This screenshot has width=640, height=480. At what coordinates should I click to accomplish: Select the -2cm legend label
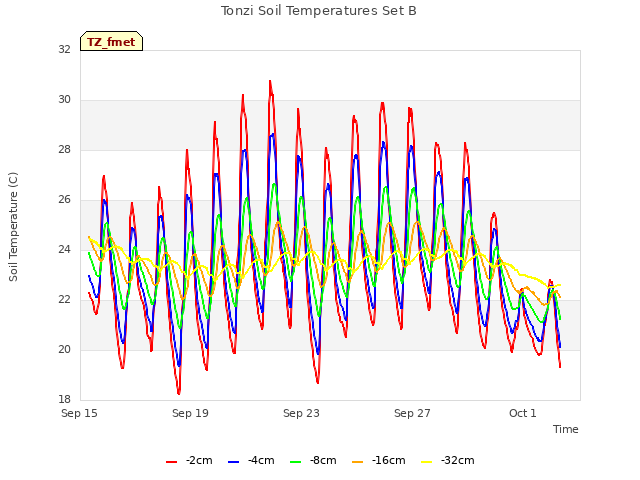(x=199, y=460)
